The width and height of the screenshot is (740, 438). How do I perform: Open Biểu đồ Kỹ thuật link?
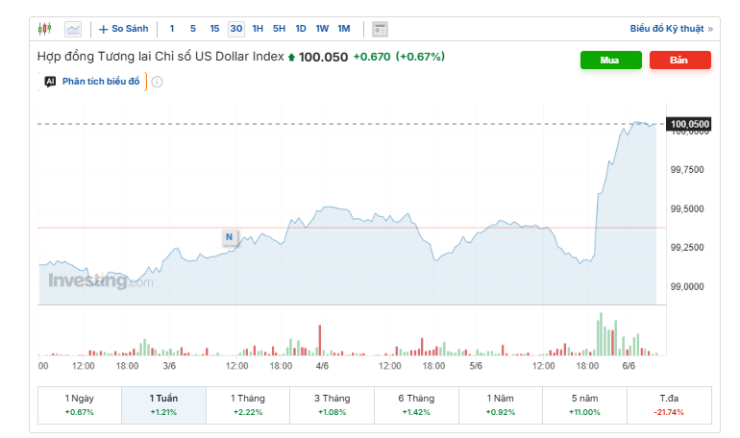coord(671,29)
